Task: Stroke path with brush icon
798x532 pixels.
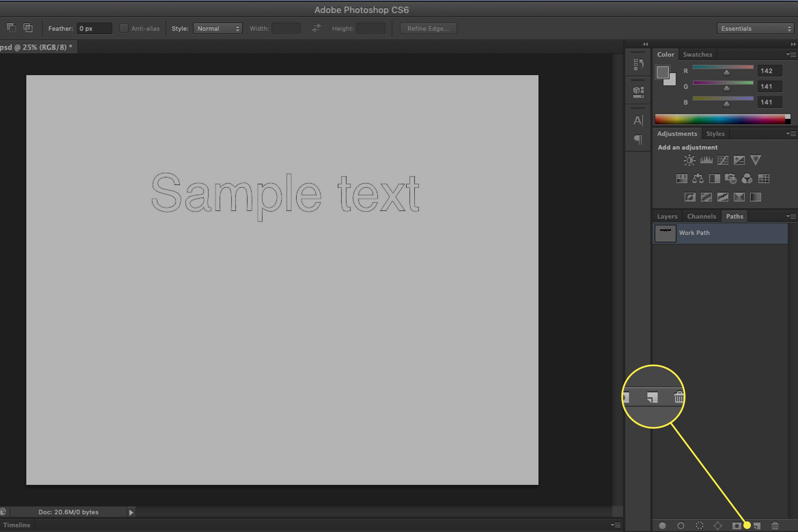Action: point(681,526)
